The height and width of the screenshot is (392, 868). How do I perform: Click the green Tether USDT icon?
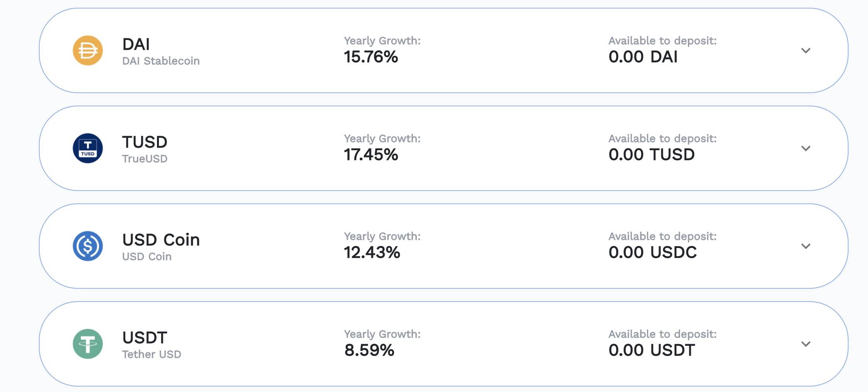[88, 344]
